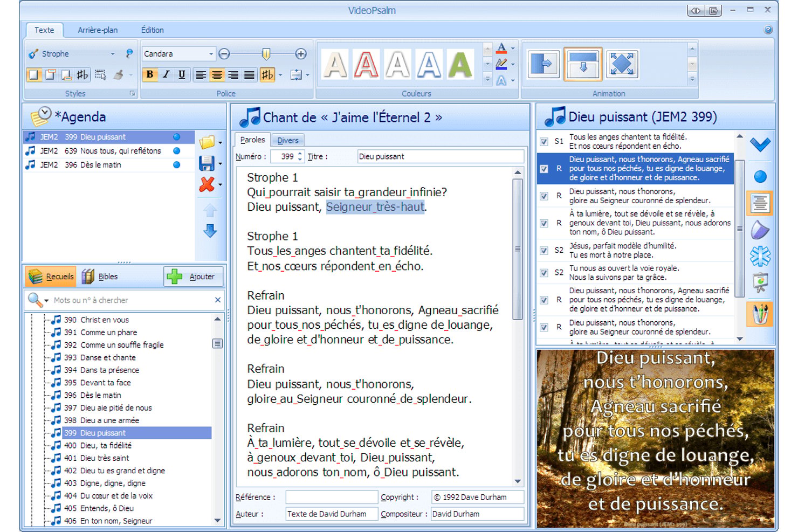Screen dimensions: 798x532
Task: Open the font color dropdown arrow
Action: pos(513,49)
